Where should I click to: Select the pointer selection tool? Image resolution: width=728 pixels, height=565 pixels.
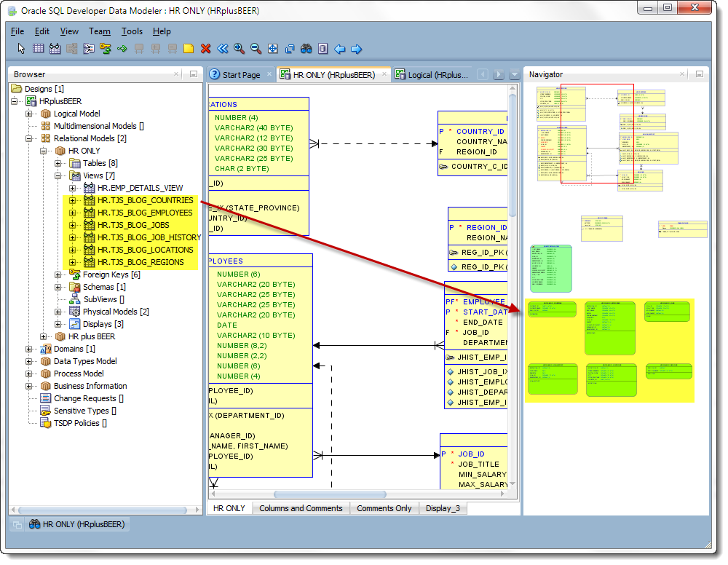(x=20, y=49)
